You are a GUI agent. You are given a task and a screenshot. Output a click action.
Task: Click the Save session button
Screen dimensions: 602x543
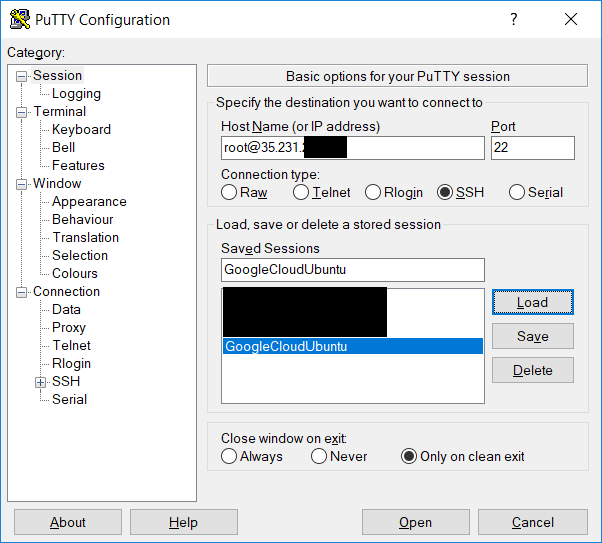click(533, 336)
